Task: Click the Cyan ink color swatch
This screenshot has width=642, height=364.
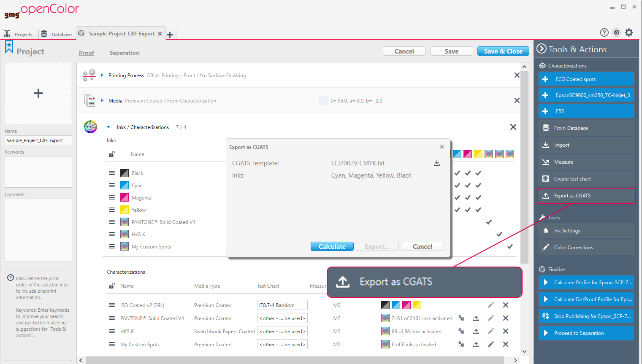Action: (x=125, y=185)
